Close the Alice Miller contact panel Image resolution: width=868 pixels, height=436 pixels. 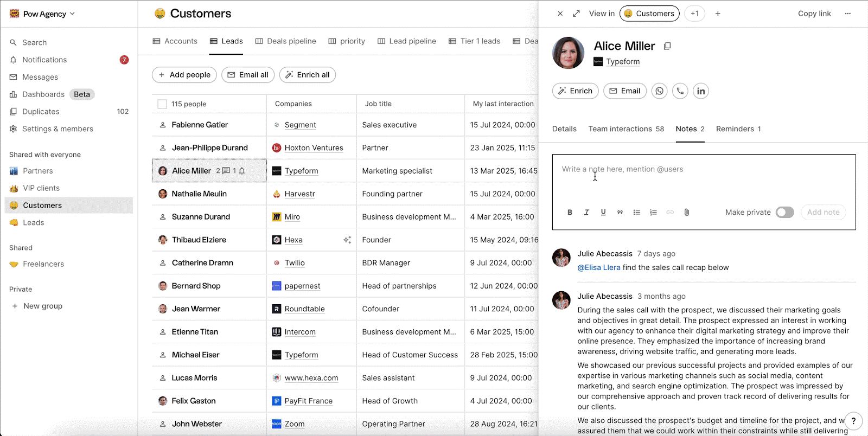560,14
